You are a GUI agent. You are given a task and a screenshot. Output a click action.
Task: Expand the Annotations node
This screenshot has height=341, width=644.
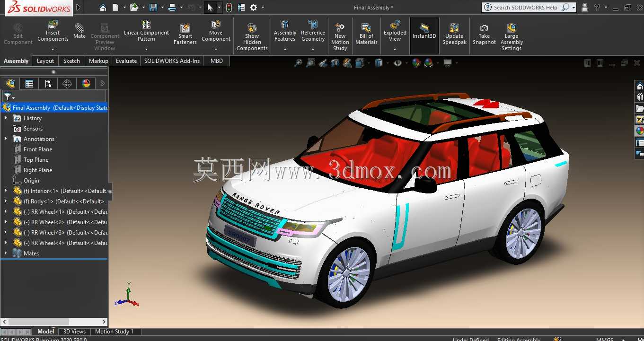[6, 139]
